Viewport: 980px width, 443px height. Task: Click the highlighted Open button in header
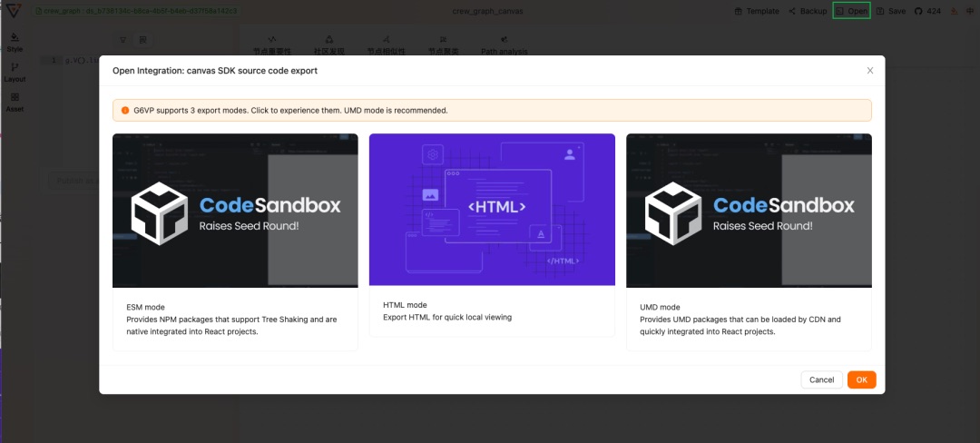tap(851, 11)
